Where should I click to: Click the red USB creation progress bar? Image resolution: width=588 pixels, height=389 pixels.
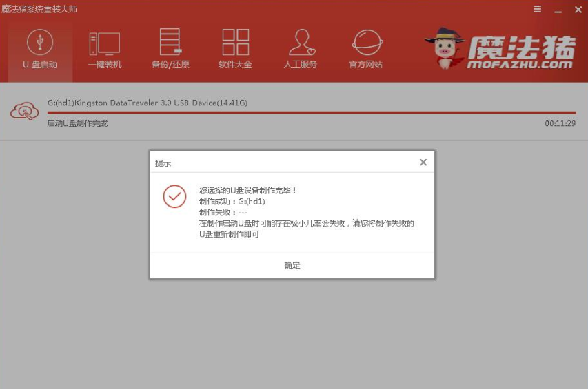coord(310,113)
